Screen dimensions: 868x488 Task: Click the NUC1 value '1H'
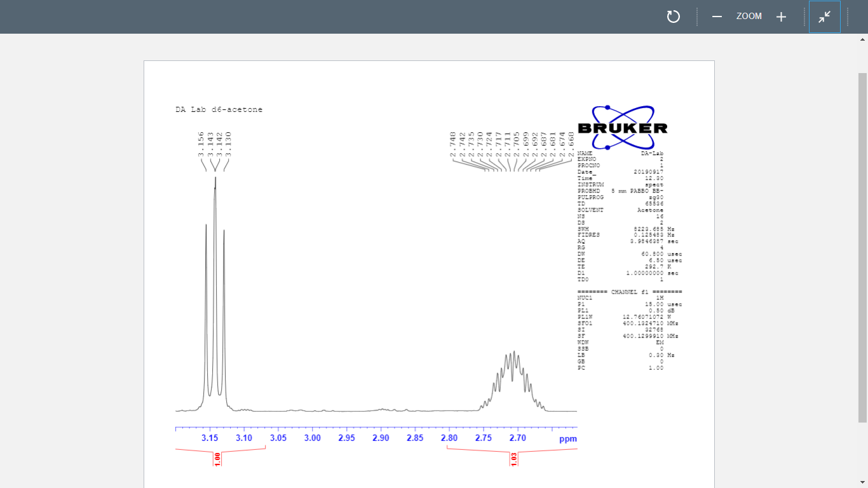[x=660, y=297]
